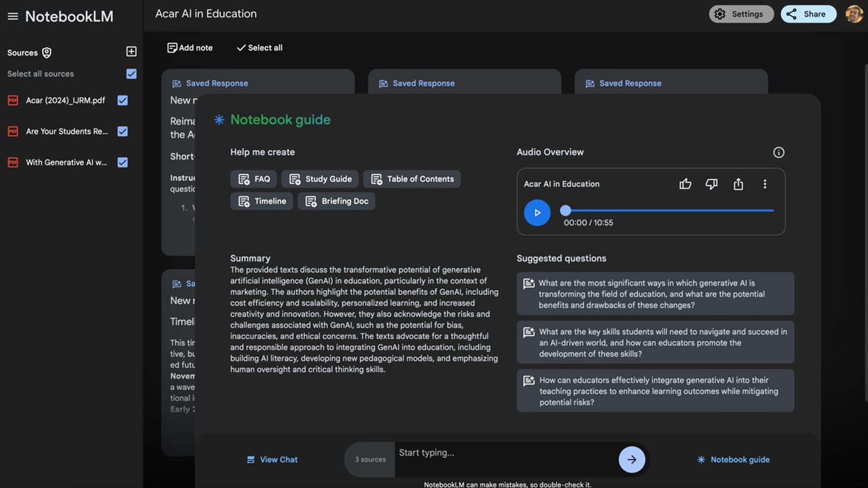Give the audio overview a thumbs up
Image resolution: width=868 pixels, height=488 pixels.
(x=685, y=184)
